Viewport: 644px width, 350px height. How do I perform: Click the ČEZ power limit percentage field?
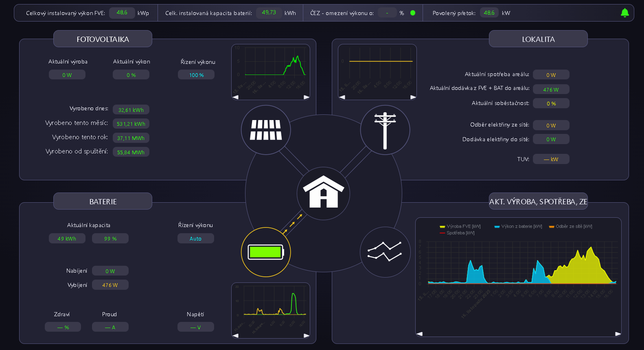[x=387, y=13]
